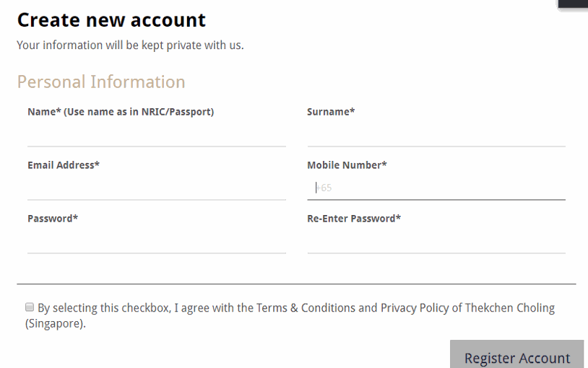Click the "Name* (Use name as in NRIC/Passport)" label
The image size is (588, 368).
pos(121,112)
